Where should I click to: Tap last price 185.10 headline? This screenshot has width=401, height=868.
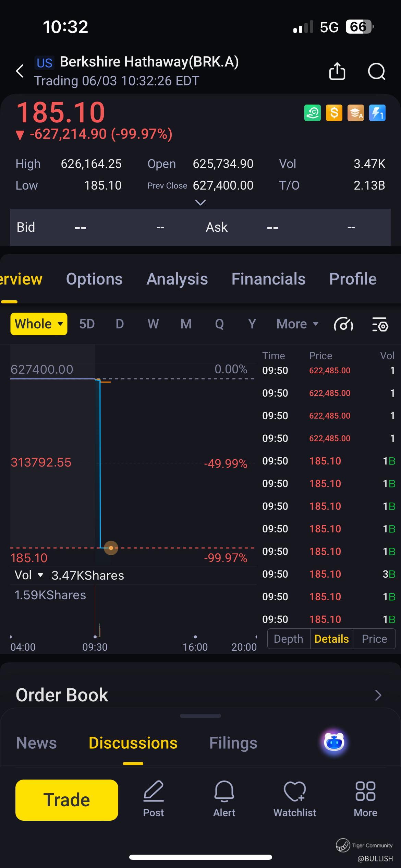(x=61, y=112)
